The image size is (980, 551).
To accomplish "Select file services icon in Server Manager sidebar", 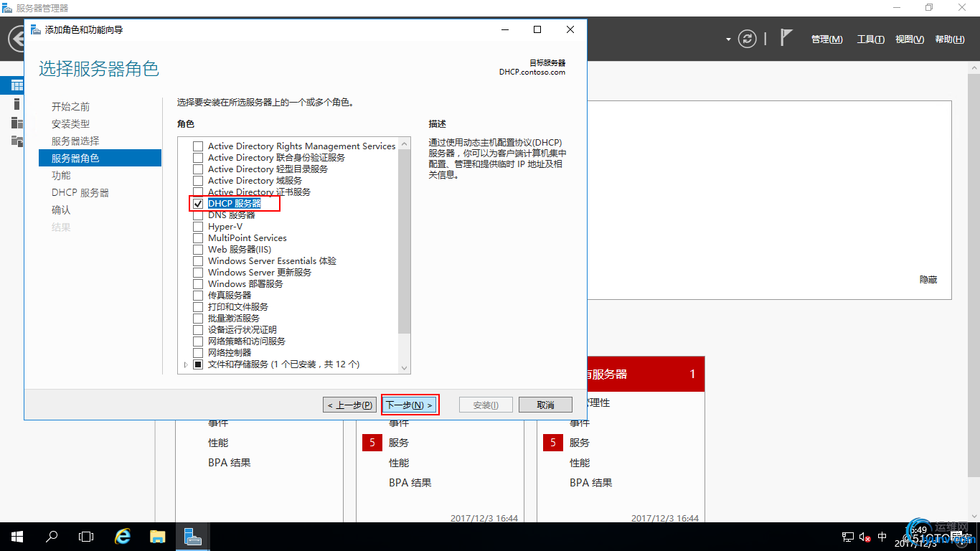I will point(17,141).
